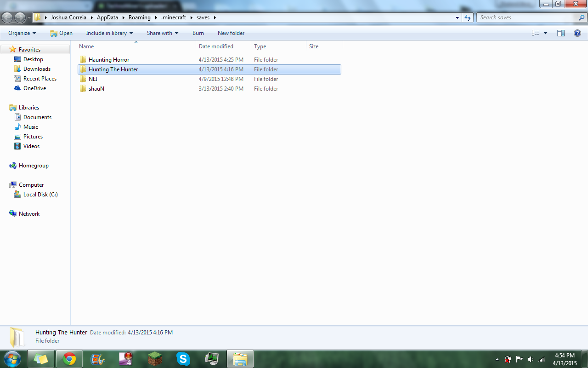This screenshot has height=368, width=588.
Task: Open Skype from the taskbar
Action: 183,359
